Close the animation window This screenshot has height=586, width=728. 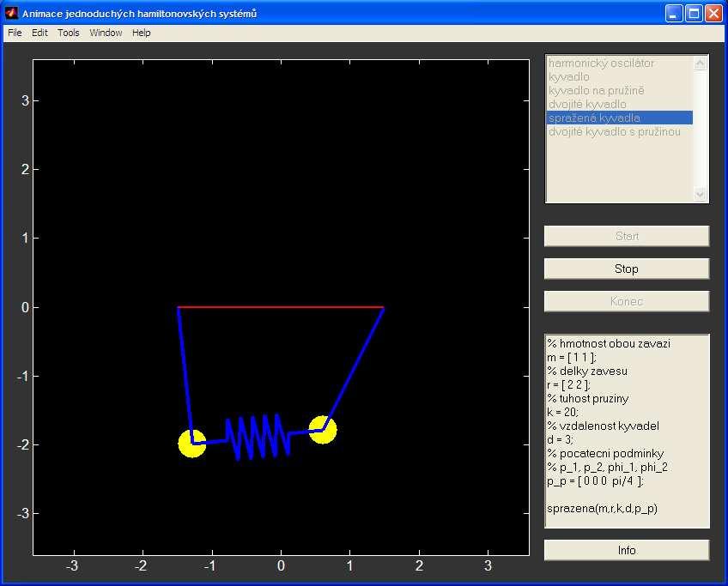713,14
